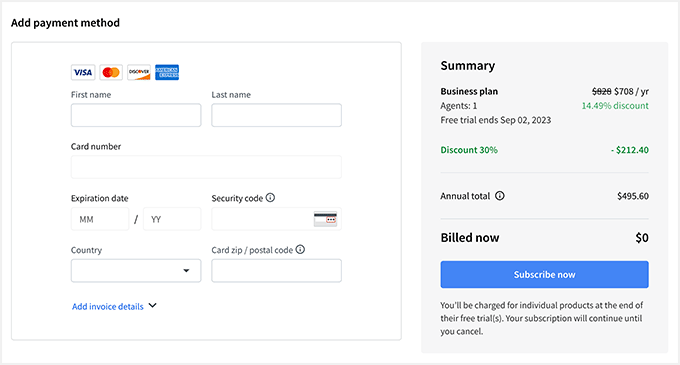Screen dimensions: 680x365
Task: Click inside the Security code field
Action: pos(262,219)
